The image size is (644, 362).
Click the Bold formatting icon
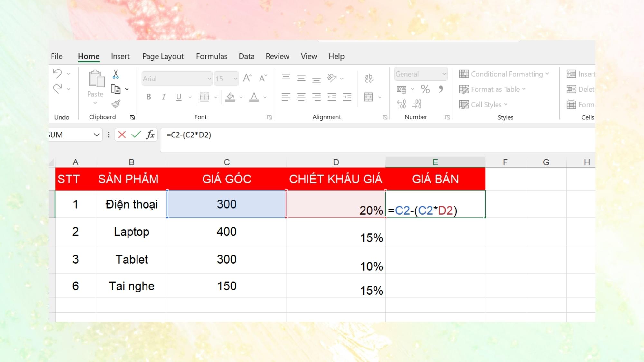pyautogui.click(x=149, y=97)
